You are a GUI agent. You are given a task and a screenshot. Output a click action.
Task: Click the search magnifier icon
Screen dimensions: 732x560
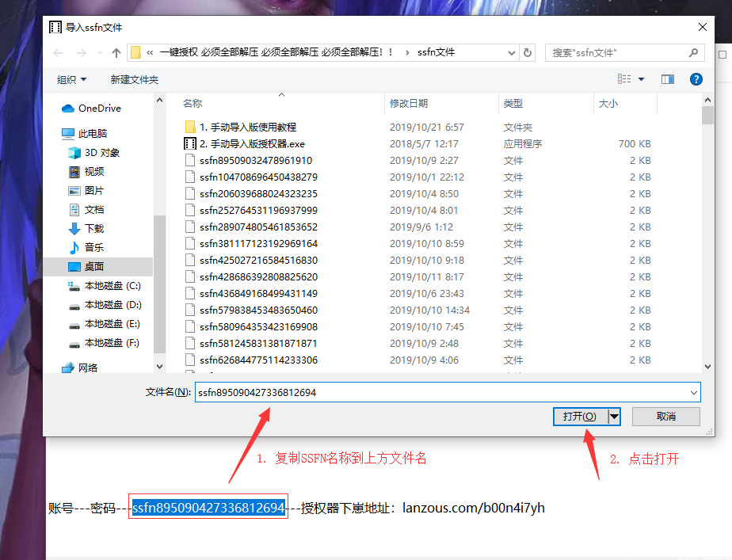[694, 53]
